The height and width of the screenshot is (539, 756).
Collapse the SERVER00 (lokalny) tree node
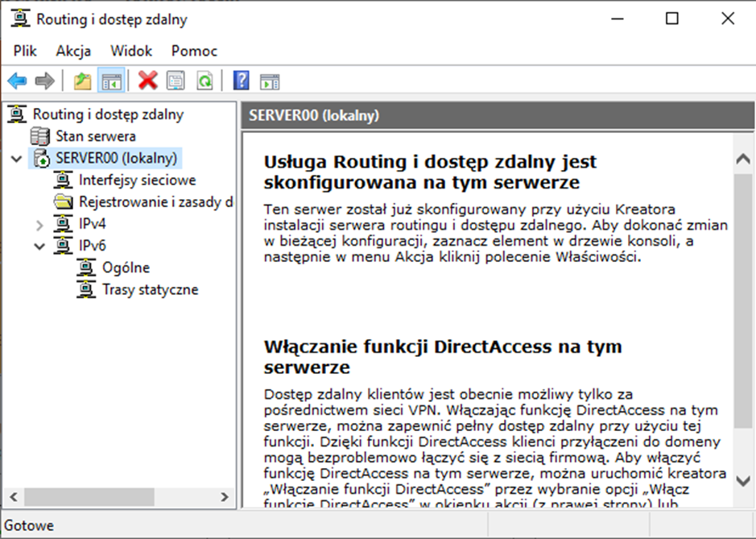pos(17,159)
